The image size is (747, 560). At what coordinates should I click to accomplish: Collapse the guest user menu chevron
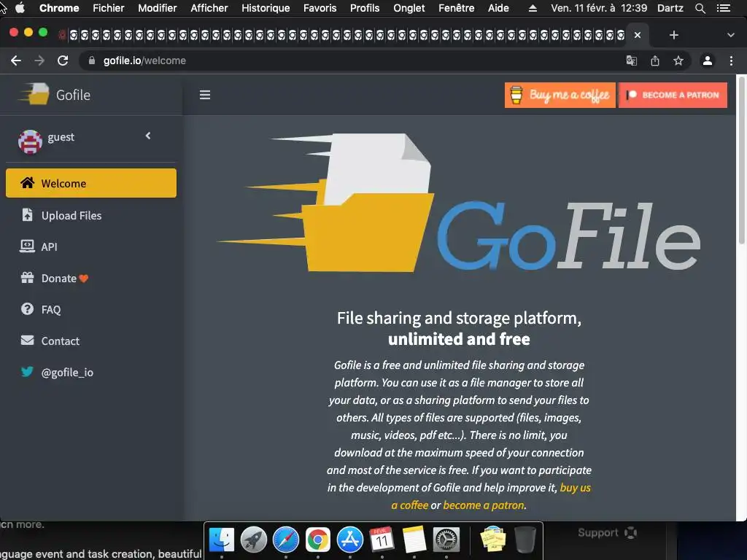point(148,136)
